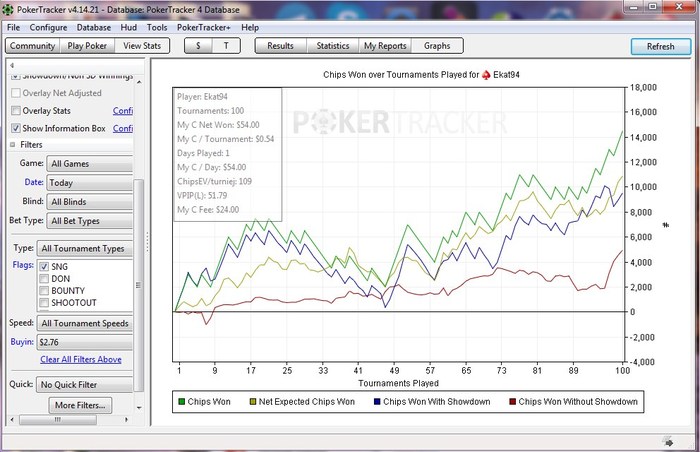Viewport: 700px width, 452px height.
Task: Click the horizontal scroll left arrow in left panel
Action: [x=12, y=420]
